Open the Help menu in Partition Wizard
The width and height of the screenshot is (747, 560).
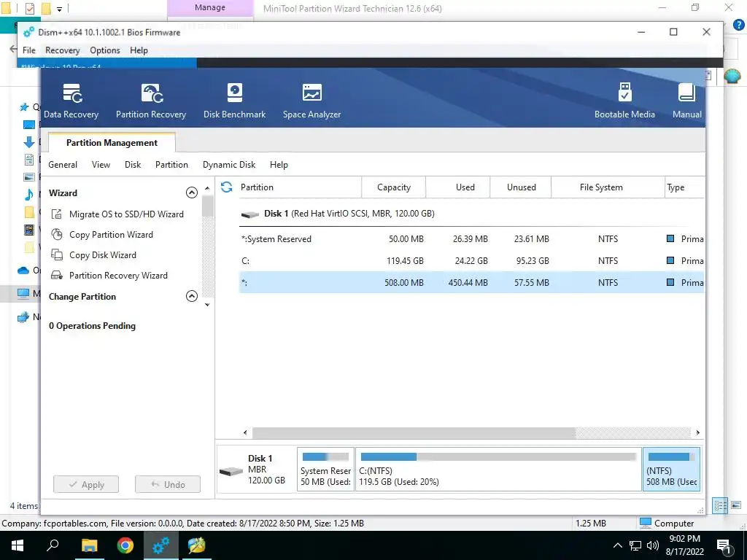[279, 165]
